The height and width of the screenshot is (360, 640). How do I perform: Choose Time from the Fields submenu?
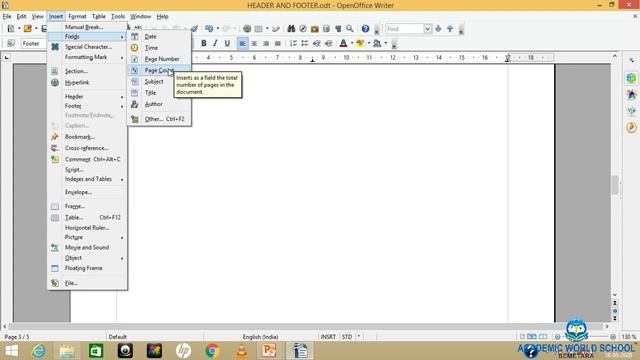pyautogui.click(x=160, y=48)
